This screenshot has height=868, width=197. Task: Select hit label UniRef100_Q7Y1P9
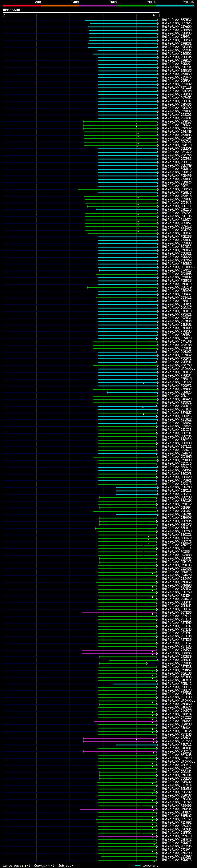tap(177, 342)
